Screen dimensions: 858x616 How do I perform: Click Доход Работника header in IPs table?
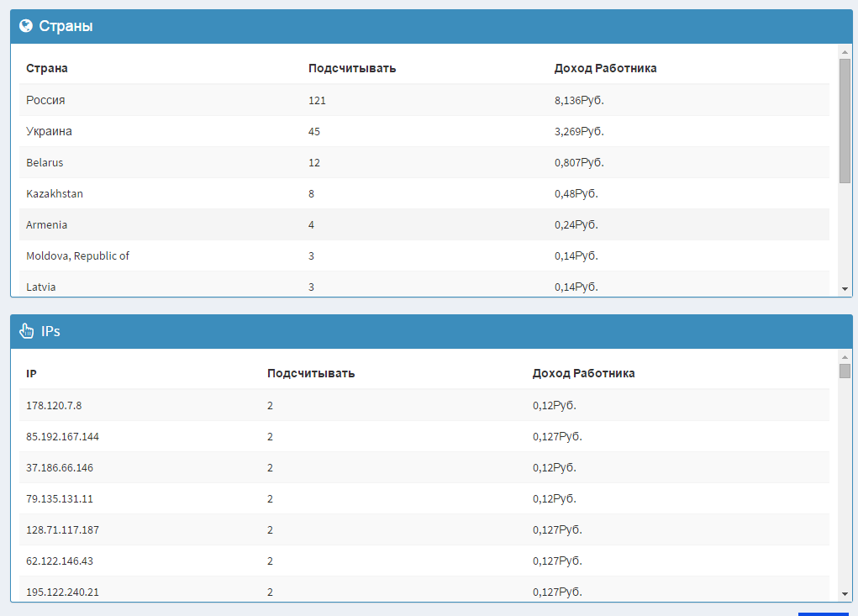click(x=583, y=373)
